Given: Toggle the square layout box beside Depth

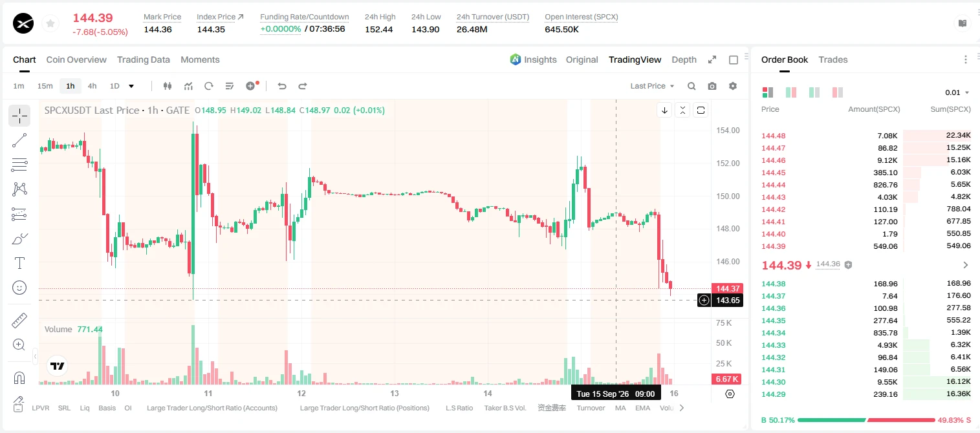Looking at the screenshot, I should click(734, 59).
